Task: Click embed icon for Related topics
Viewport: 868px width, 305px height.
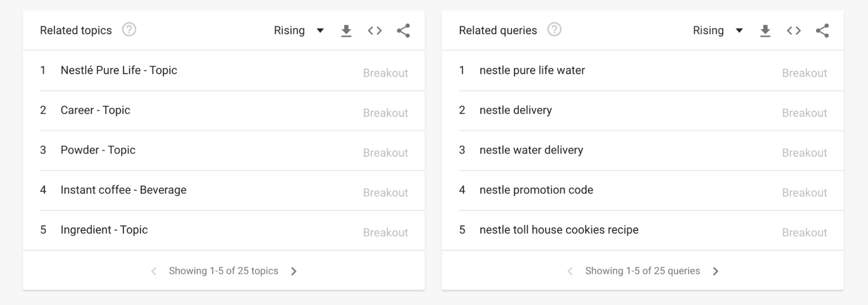Action: click(375, 31)
